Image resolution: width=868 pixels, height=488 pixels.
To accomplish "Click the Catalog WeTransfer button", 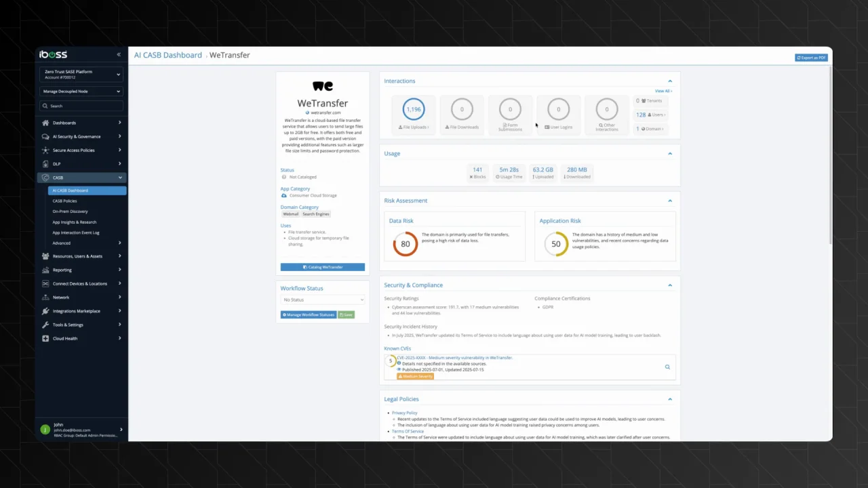I will [x=323, y=267].
